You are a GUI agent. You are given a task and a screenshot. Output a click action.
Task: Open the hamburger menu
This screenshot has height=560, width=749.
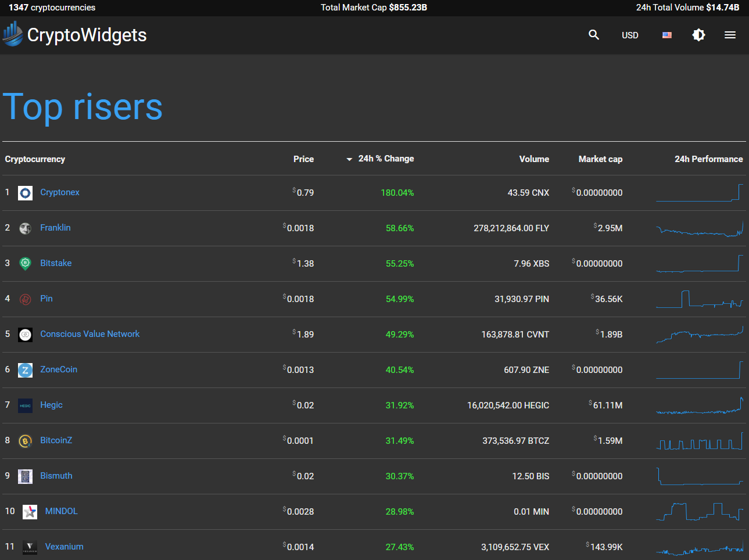[730, 35]
